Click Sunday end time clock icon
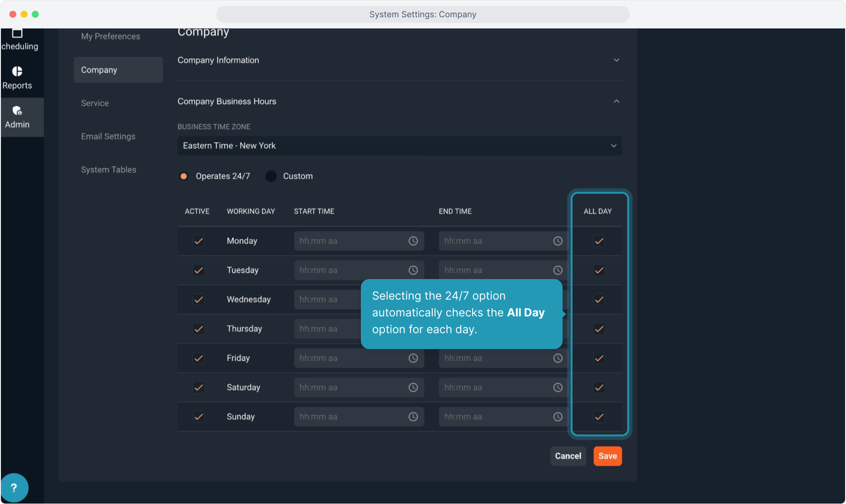The height and width of the screenshot is (504, 846). 558,417
